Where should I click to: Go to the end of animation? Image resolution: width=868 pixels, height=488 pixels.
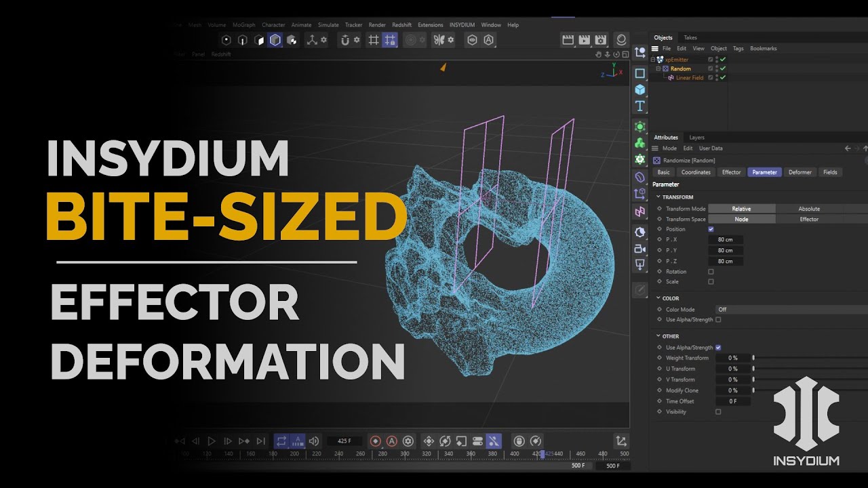(261, 441)
